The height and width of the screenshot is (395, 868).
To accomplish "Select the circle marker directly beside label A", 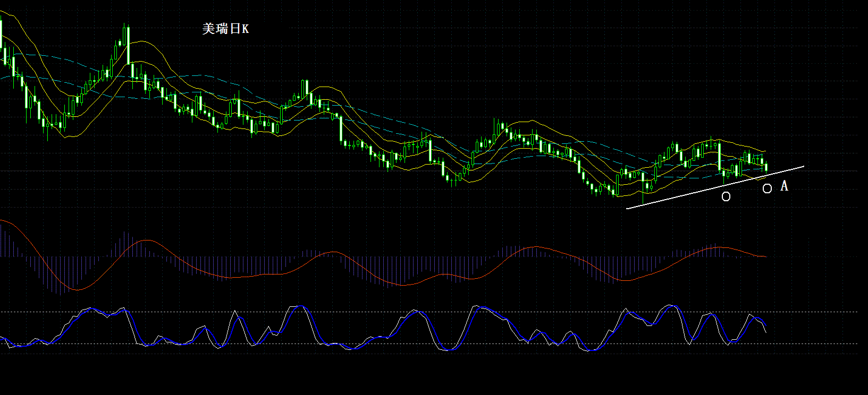I will [767, 188].
